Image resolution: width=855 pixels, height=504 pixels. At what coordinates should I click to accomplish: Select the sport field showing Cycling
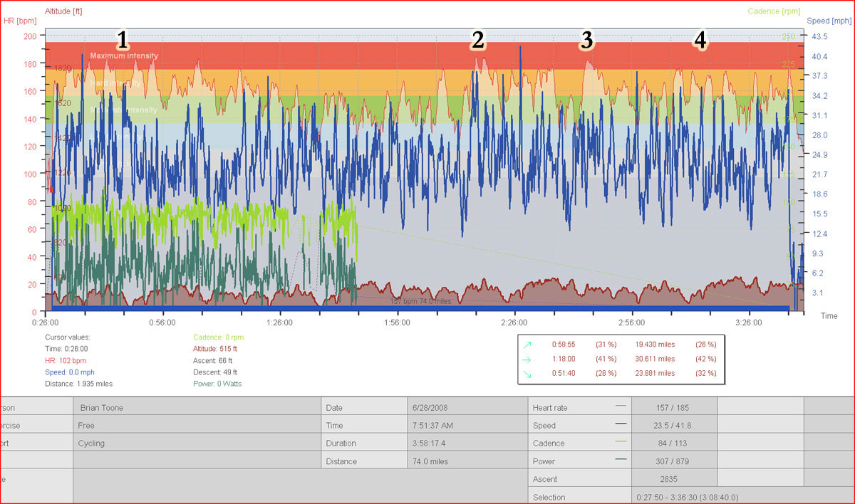pyautogui.click(x=197, y=443)
